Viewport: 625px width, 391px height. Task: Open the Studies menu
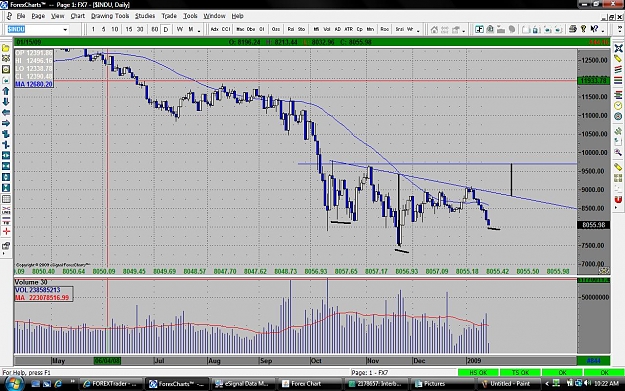pyautogui.click(x=145, y=16)
